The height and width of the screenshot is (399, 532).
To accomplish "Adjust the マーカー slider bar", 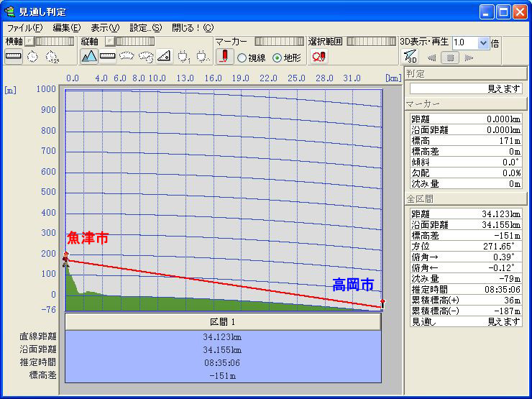I will coord(279,42).
